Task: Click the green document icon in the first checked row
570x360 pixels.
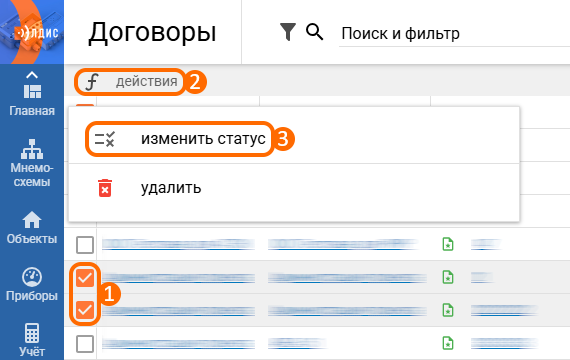Action: (x=448, y=277)
